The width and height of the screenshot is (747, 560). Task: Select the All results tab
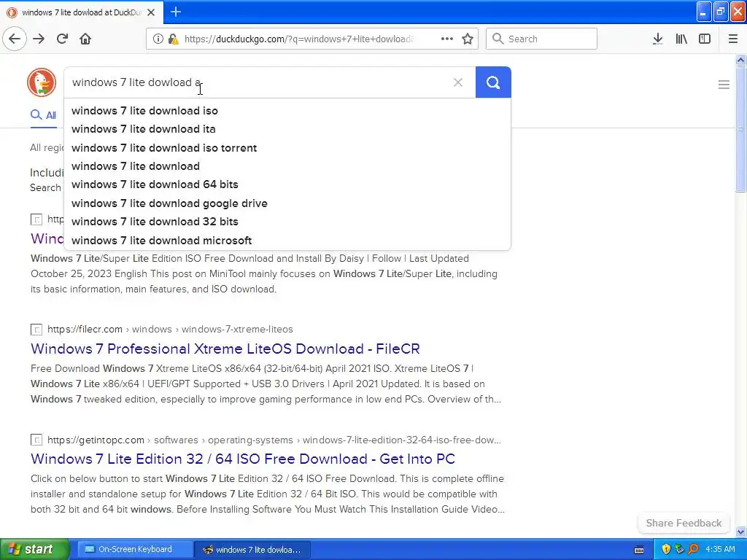pyautogui.click(x=43, y=115)
